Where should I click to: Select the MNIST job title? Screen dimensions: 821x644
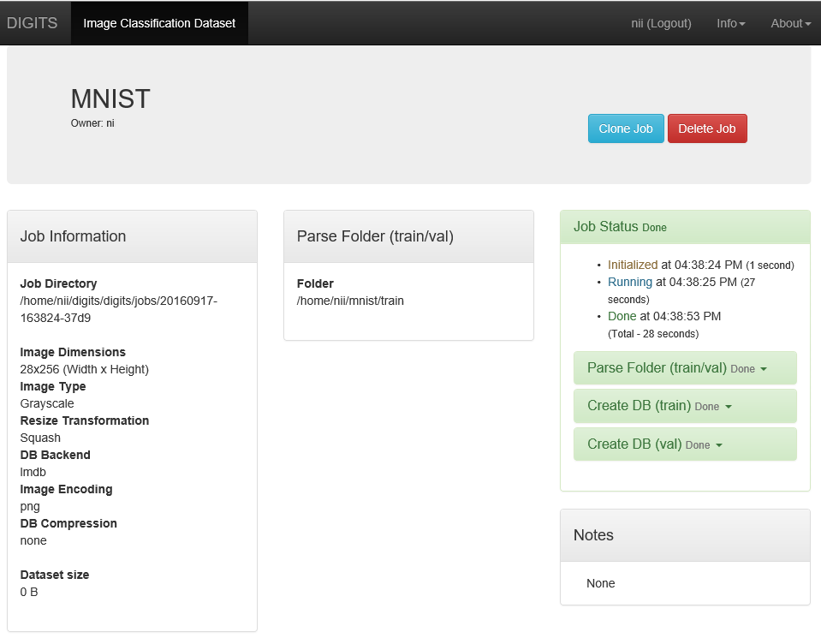pyautogui.click(x=110, y=98)
